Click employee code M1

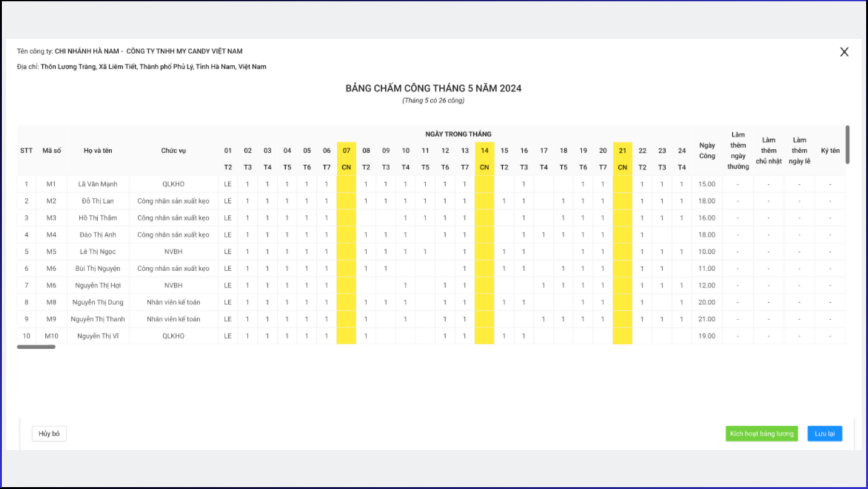(x=51, y=184)
